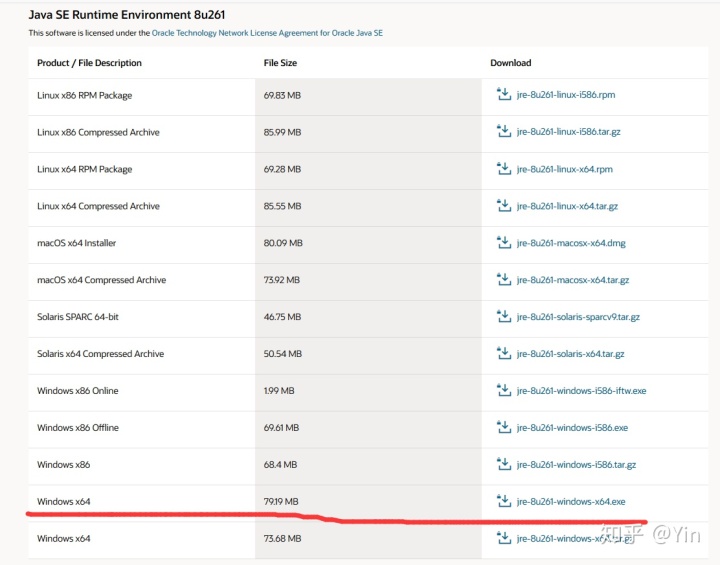720x565 pixels.
Task: Click download icon for windows-i586.tar.gz
Action: [504, 464]
